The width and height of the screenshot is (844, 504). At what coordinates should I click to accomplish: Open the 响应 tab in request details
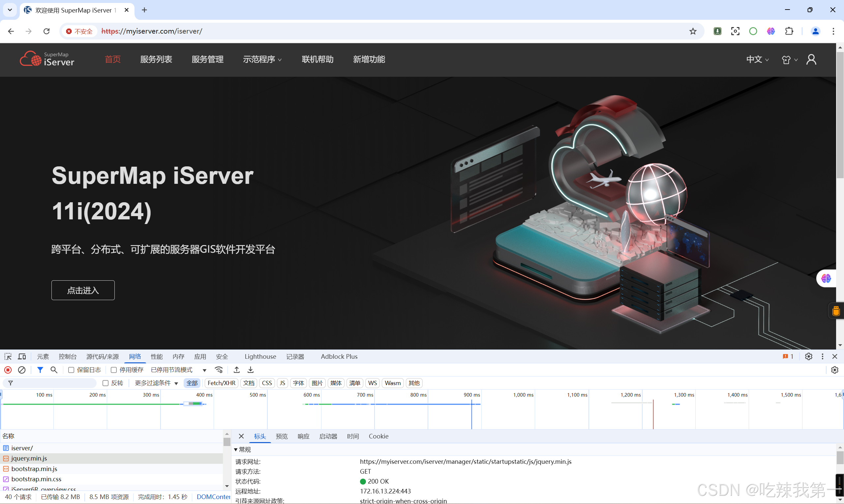tap(303, 436)
